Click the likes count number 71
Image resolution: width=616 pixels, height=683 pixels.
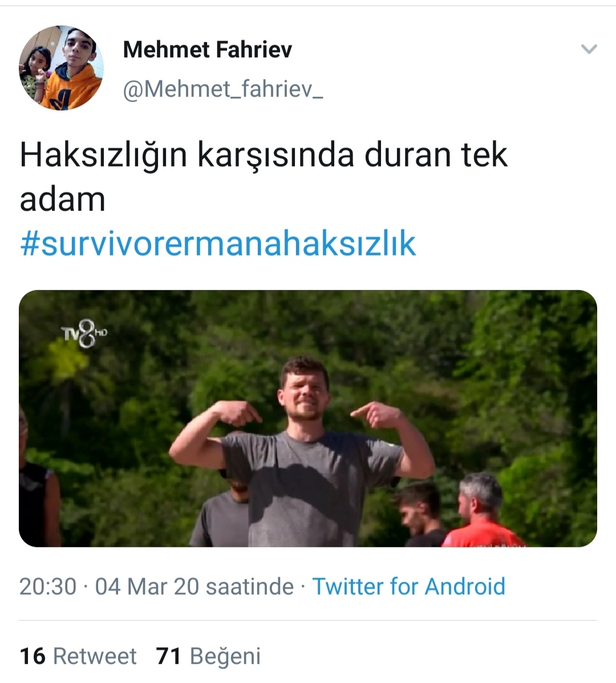(x=169, y=656)
